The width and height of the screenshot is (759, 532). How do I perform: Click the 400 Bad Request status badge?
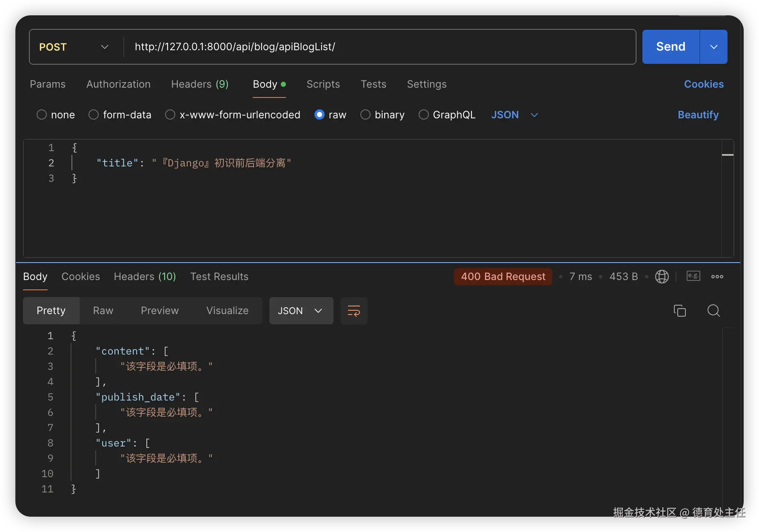pyautogui.click(x=503, y=277)
